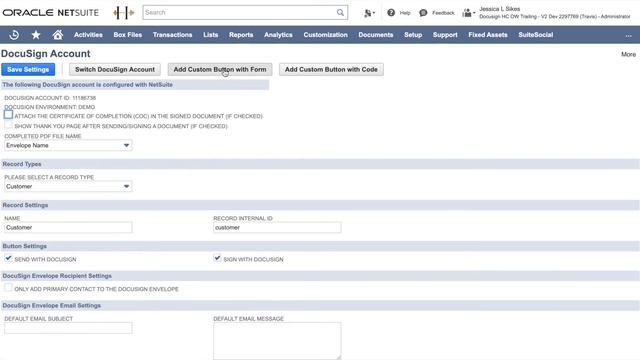Screen dimensions: 640x360
Task: Open the Feedback speech bubble icon
Action: click(423, 13)
